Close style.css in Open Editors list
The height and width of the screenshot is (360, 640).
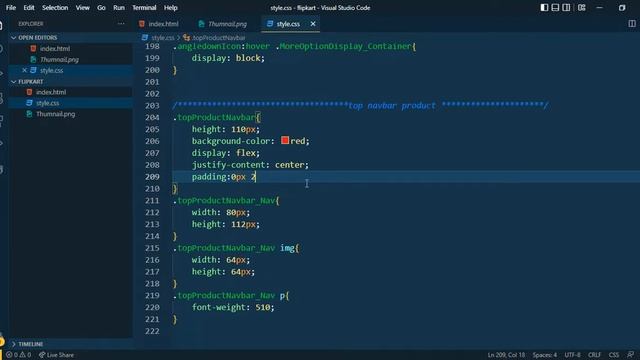tap(24, 70)
